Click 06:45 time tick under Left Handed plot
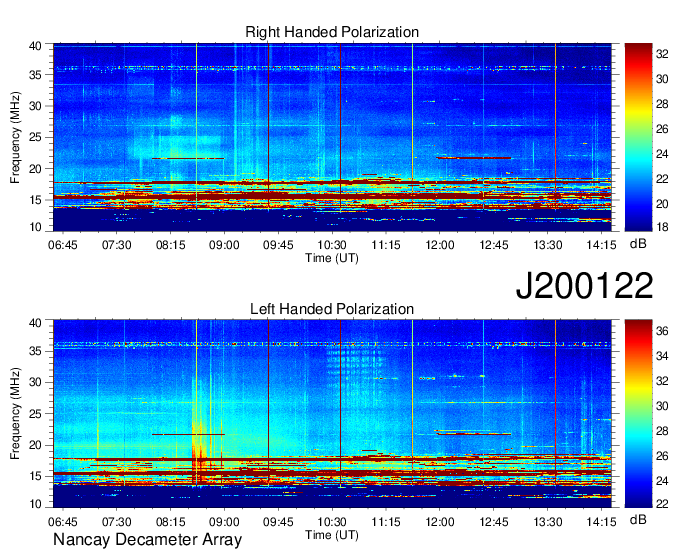 tap(62, 522)
